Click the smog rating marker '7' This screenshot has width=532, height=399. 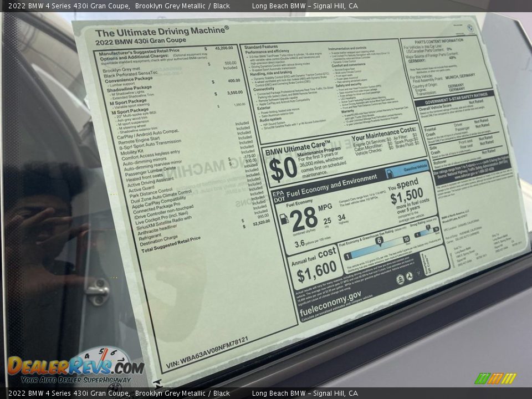point(428,228)
